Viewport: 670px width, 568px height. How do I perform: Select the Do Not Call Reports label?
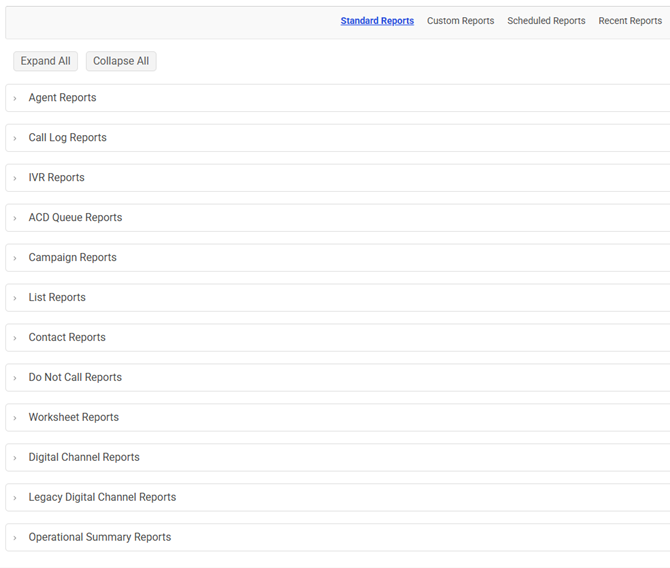pos(75,377)
